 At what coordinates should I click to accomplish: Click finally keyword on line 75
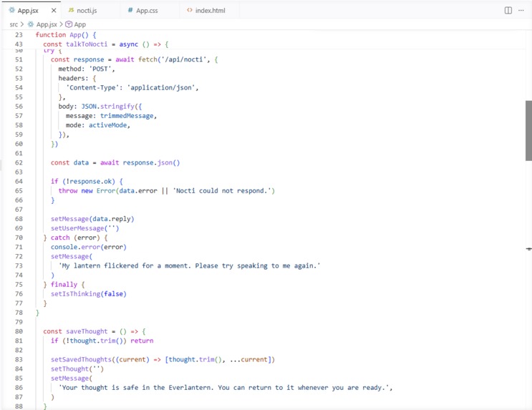click(64, 285)
